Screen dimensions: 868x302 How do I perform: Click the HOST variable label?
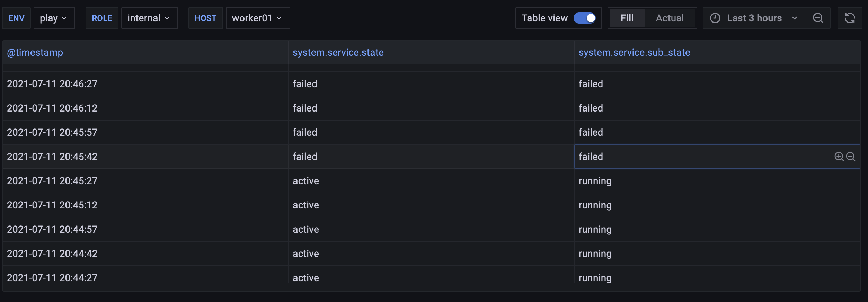205,18
